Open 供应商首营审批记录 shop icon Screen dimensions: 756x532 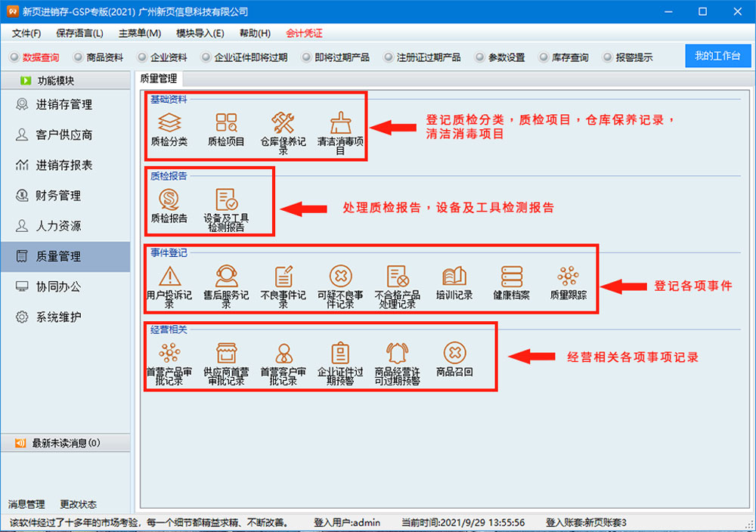(226, 353)
